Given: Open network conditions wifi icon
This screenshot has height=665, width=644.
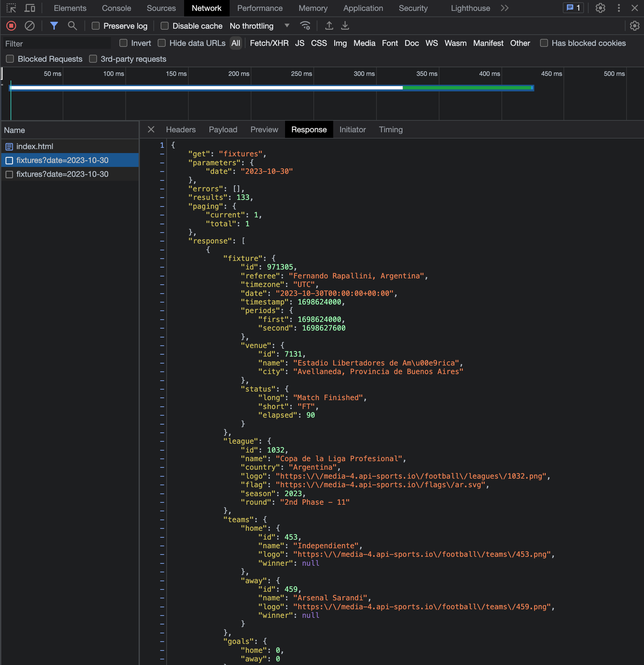Looking at the screenshot, I should tap(306, 26).
